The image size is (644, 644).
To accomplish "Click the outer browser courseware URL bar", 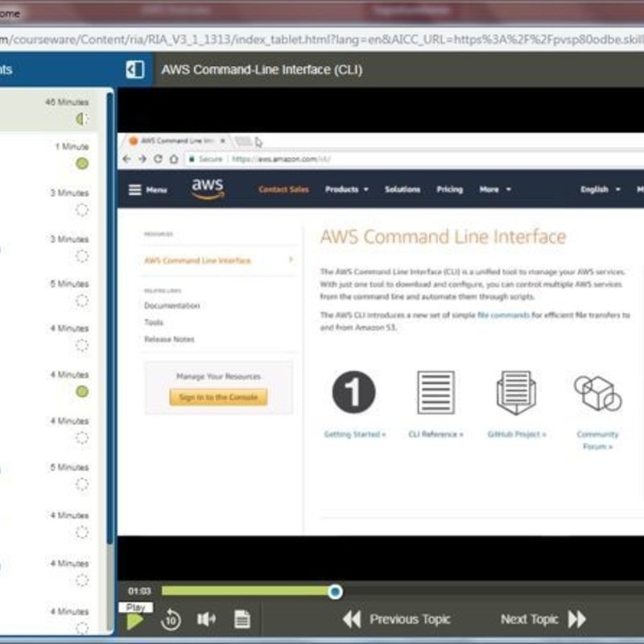I will tap(322, 39).
